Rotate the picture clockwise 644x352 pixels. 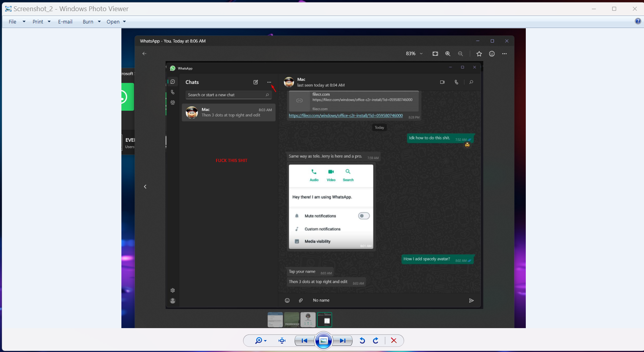click(x=376, y=340)
